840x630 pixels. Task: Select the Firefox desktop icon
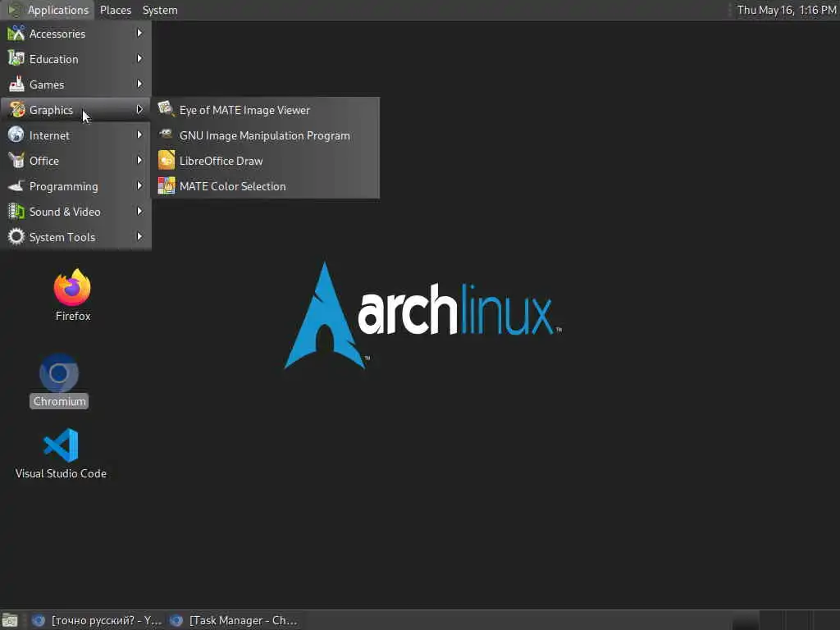(x=72, y=288)
